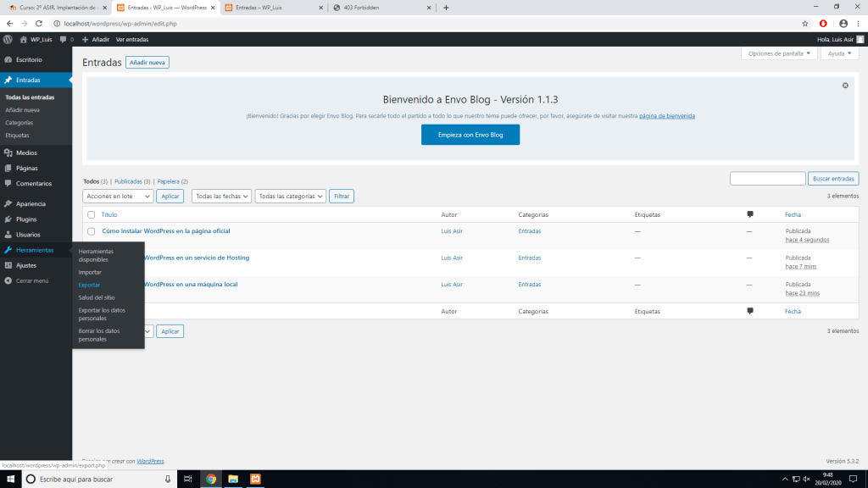
Task: Dismiss the Envo Blog welcome notice
Action: [x=845, y=86]
